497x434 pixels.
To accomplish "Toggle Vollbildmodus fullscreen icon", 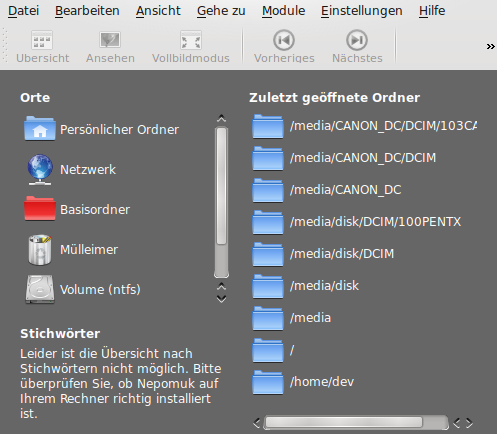I will tap(191, 40).
